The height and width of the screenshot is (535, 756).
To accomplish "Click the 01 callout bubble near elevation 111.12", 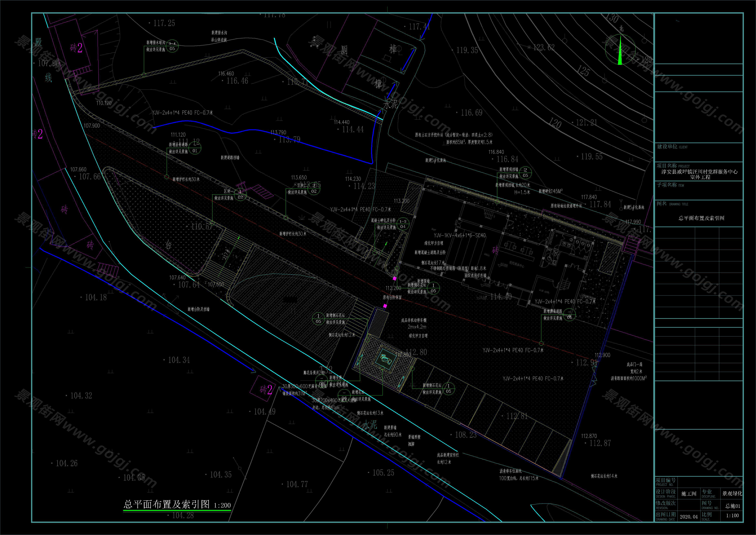I will click(195, 148).
